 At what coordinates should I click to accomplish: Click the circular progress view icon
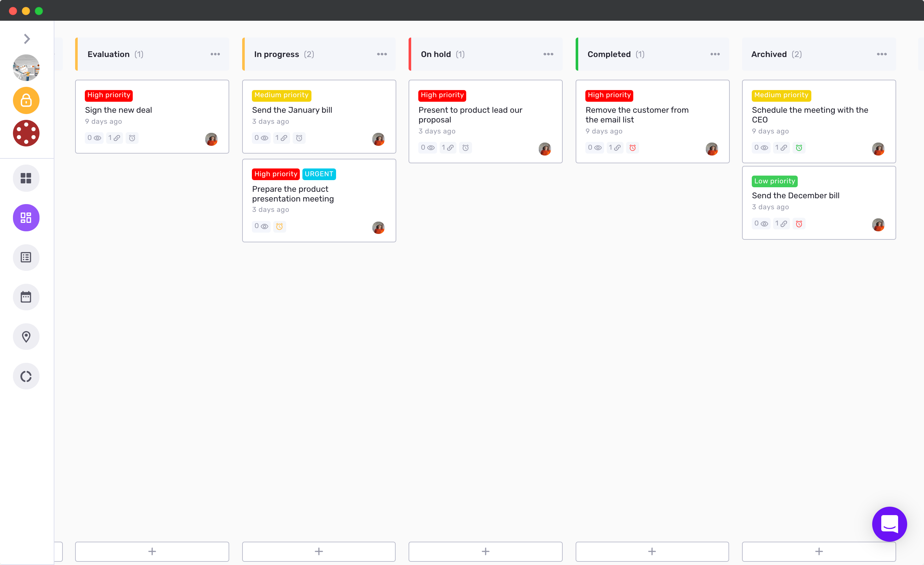(x=26, y=376)
